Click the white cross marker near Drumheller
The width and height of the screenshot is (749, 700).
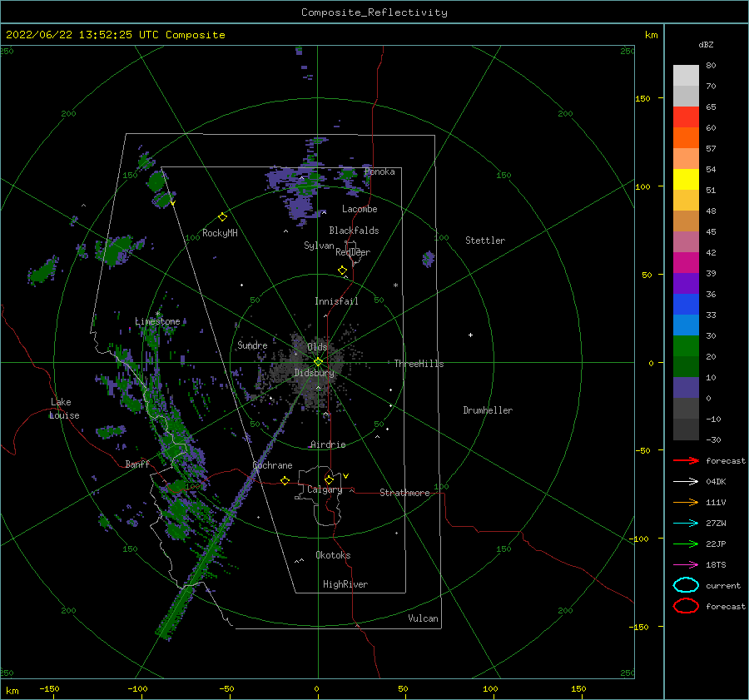click(470, 335)
